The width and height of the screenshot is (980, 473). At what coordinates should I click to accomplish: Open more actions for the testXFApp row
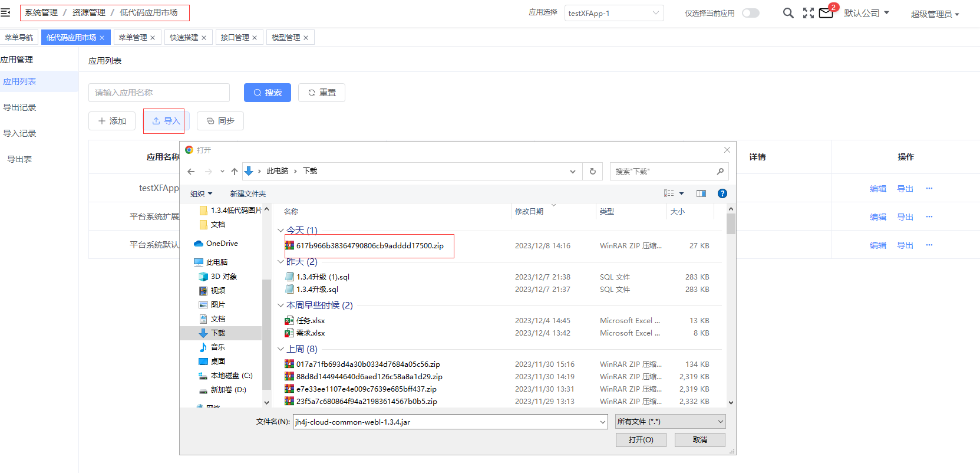click(929, 188)
